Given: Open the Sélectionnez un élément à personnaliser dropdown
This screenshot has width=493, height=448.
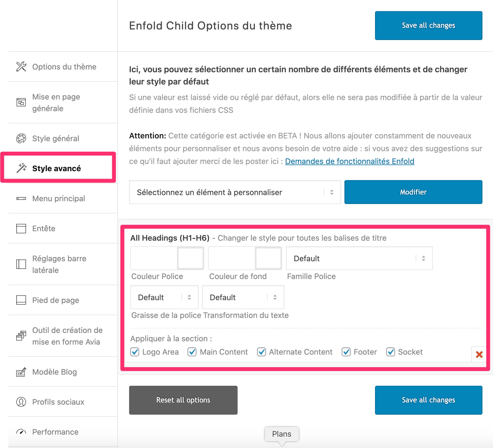Looking at the screenshot, I should [x=235, y=192].
